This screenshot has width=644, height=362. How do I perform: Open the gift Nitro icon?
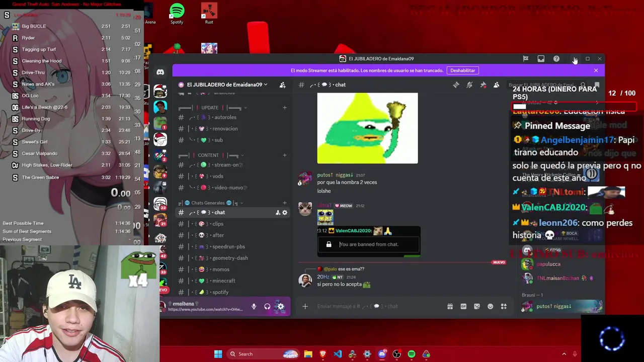pyautogui.click(x=450, y=307)
